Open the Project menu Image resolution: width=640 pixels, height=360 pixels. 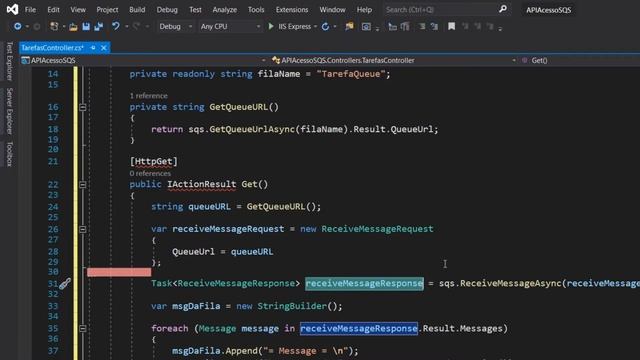pos(107,9)
